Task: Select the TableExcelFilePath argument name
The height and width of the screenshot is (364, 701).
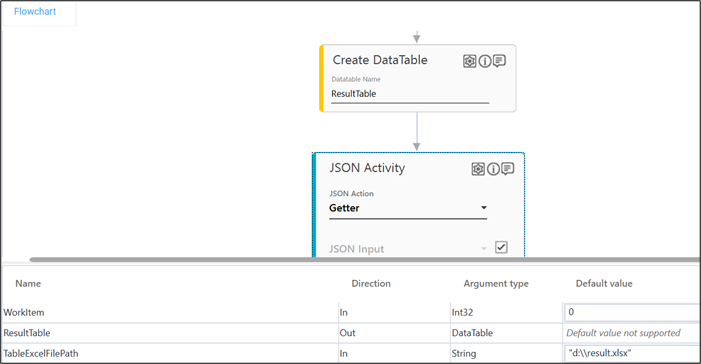Action: [x=41, y=353]
